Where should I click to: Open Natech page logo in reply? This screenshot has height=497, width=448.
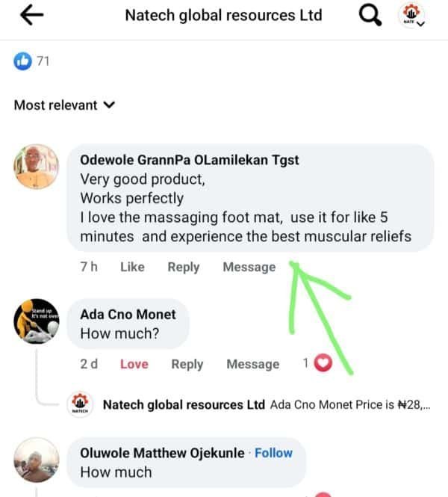pos(80,405)
